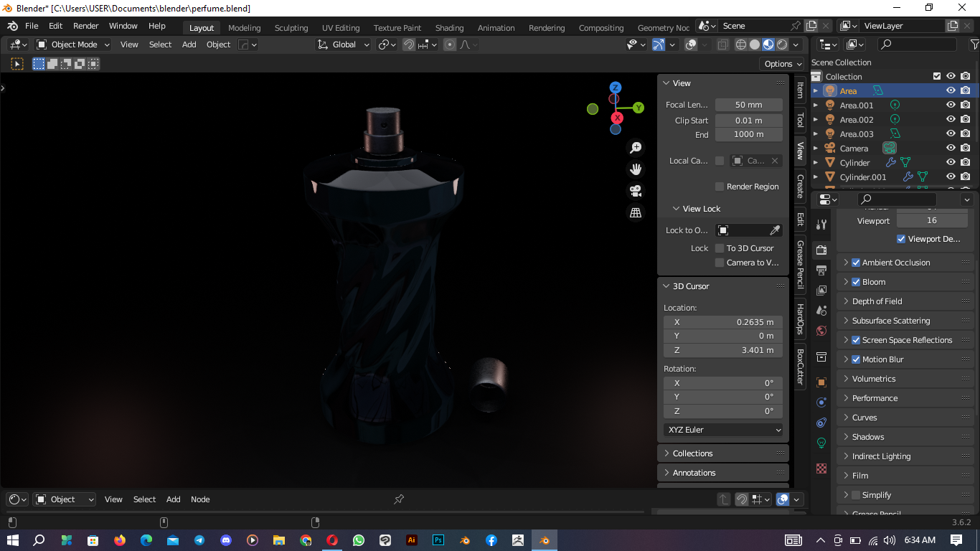Open the Add menu in viewport header
The image size is (980, 551).
[x=189, y=44]
